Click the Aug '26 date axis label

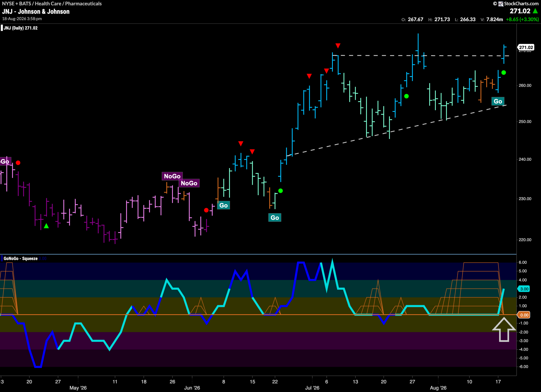coord(438,388)
